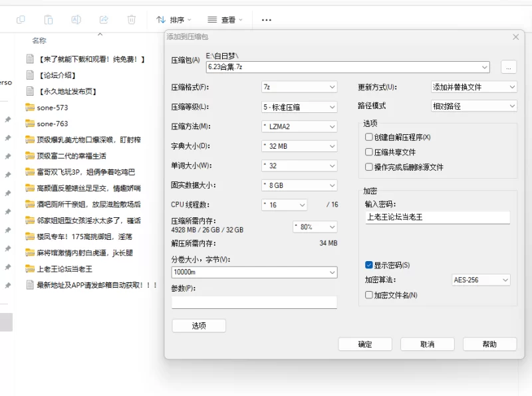532x396 pixels.
Task: Open the view menu in Explorer toolbar
Action: [x=225, y=20]
